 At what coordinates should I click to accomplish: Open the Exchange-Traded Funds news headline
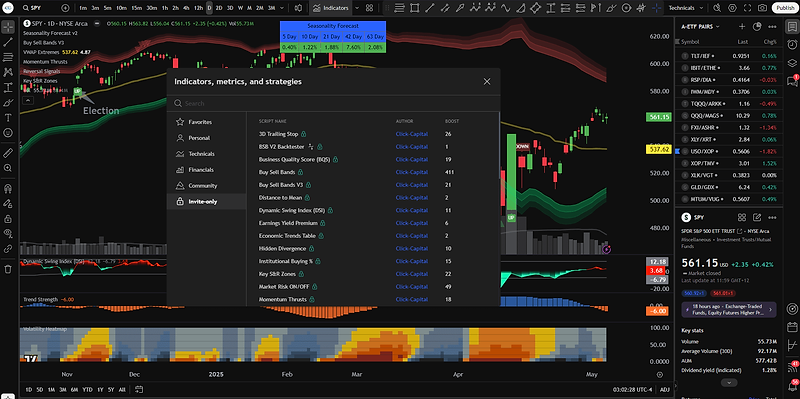pos(729,309)
